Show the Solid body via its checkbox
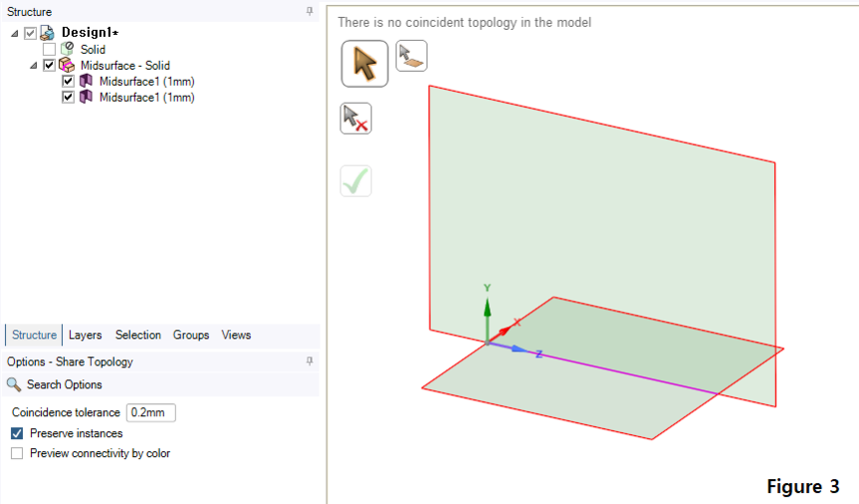 tap(49, 49)
